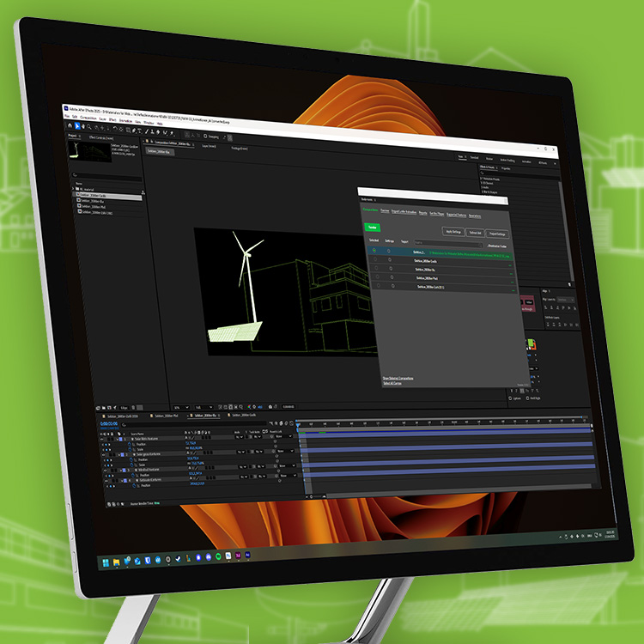This screenshot has width=644, height=644.
Task: Open the viewer magnification dropdown
Action: [181, 406]
